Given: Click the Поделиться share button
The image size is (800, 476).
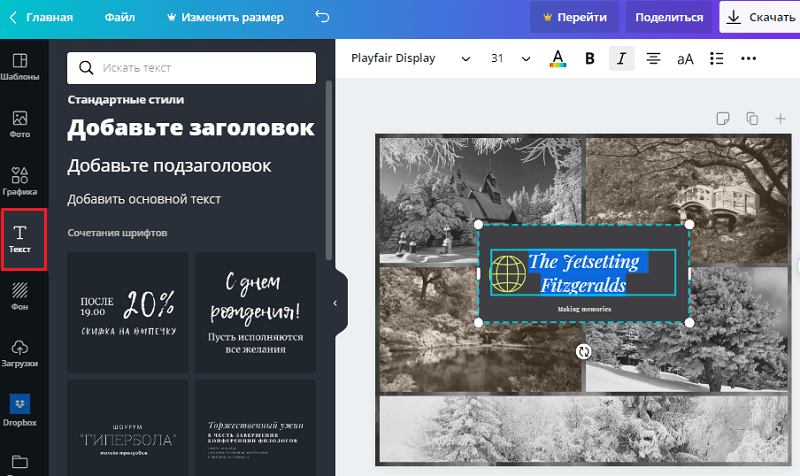Looking at the screenshot, I should click(669, 17).
